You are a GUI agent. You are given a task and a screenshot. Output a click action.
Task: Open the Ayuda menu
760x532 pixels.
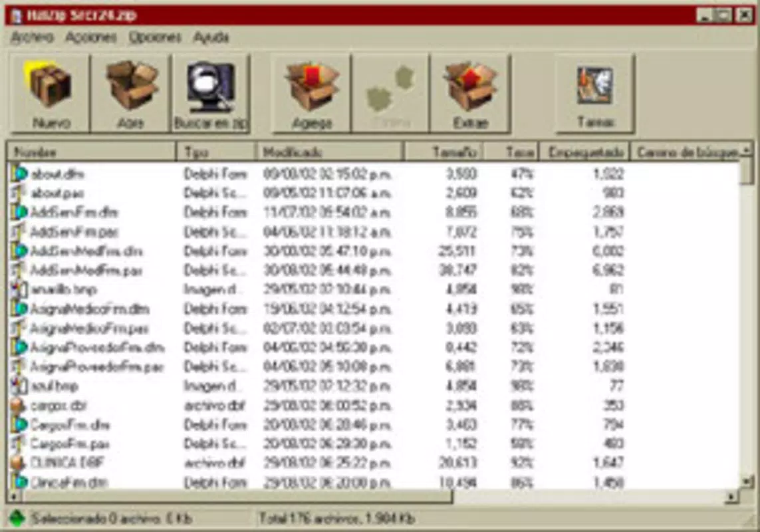211,37
